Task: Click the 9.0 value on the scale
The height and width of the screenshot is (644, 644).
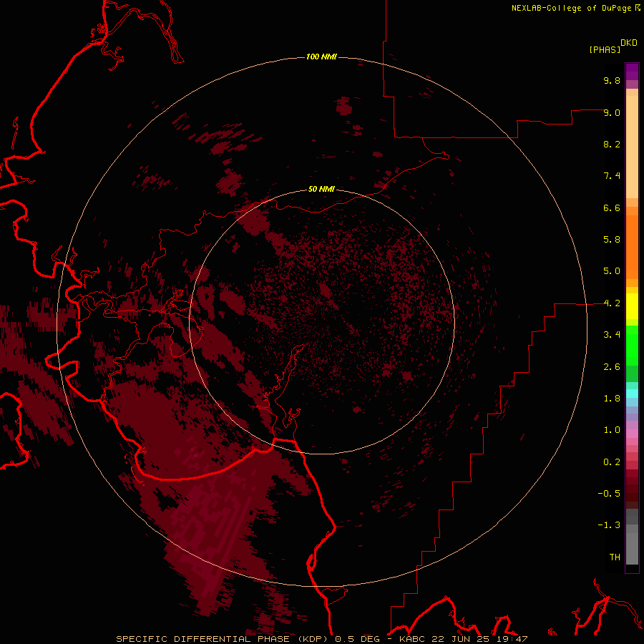Action: (x=612, y=112)
